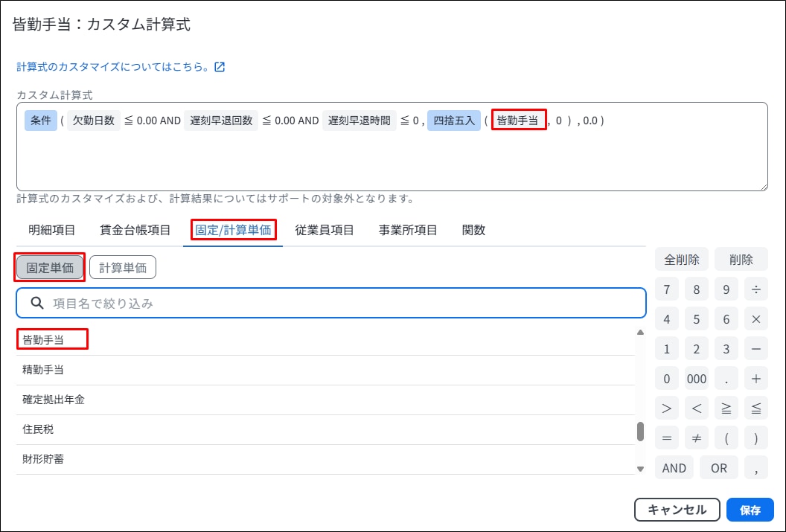Insert the not-equal operator symbol

click(696, 438)
